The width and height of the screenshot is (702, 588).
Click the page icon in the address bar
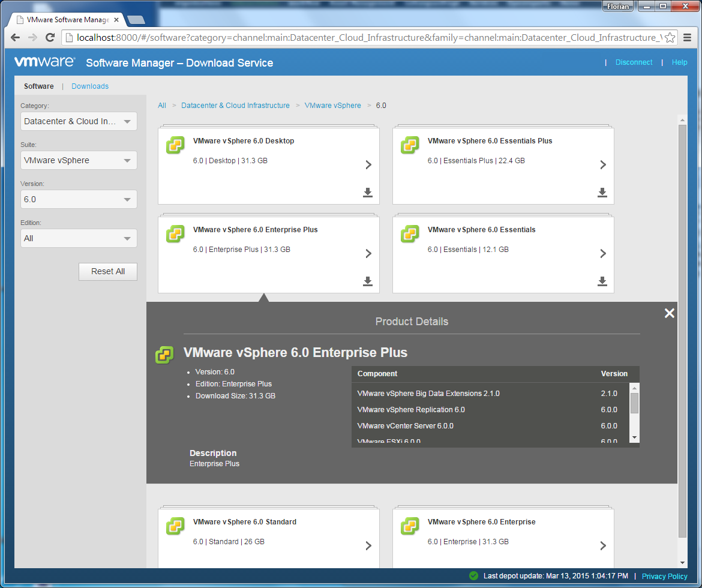click(x=69, y=38)
